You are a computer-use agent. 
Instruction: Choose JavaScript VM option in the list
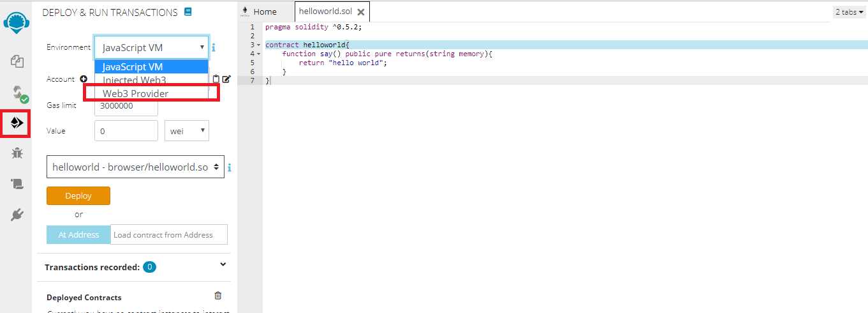tap(151, 66)
